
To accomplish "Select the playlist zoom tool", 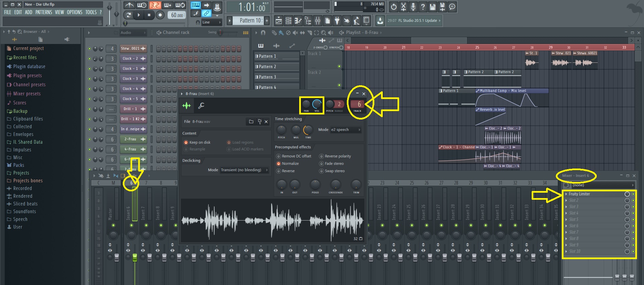I will click(323, 33).
